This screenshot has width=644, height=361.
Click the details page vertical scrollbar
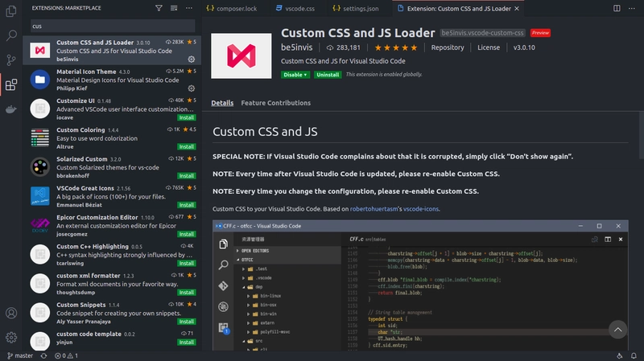tap(641, 135)
